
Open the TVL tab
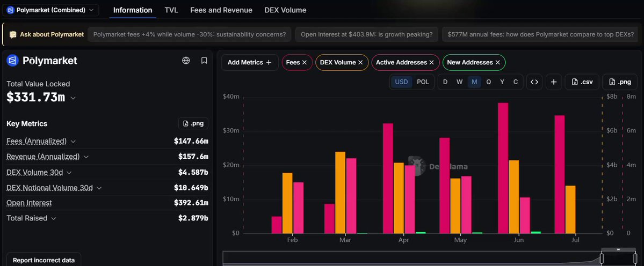[171, 10]
